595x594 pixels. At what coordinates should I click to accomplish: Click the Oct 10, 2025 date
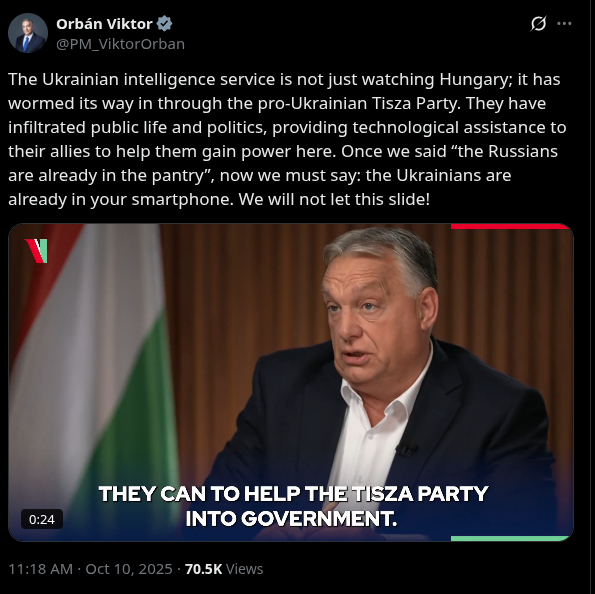[129, 569]
